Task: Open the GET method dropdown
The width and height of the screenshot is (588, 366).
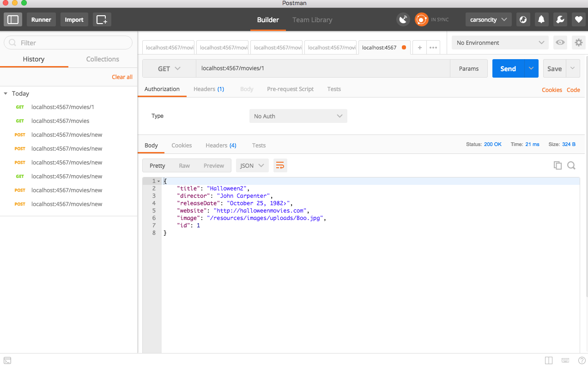Action: click(x=169, y=68)
